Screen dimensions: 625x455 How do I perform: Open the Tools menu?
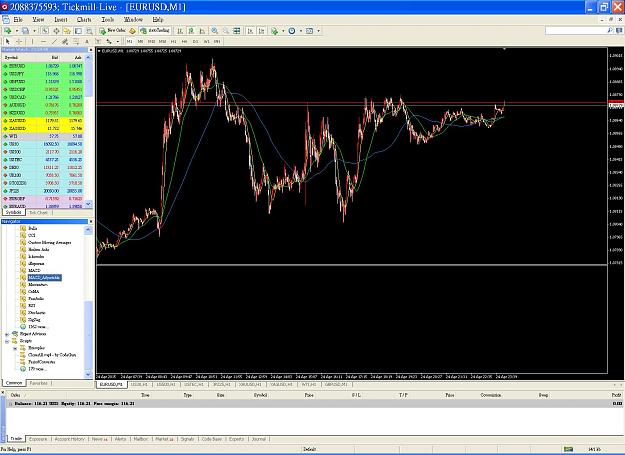click(108, 20)
